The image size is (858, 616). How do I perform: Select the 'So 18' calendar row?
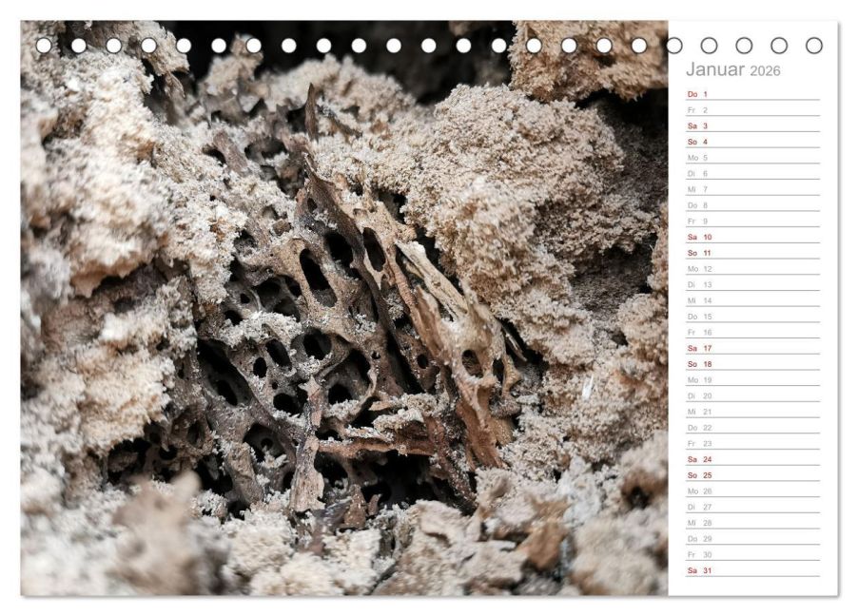click(x=753, y=364)
